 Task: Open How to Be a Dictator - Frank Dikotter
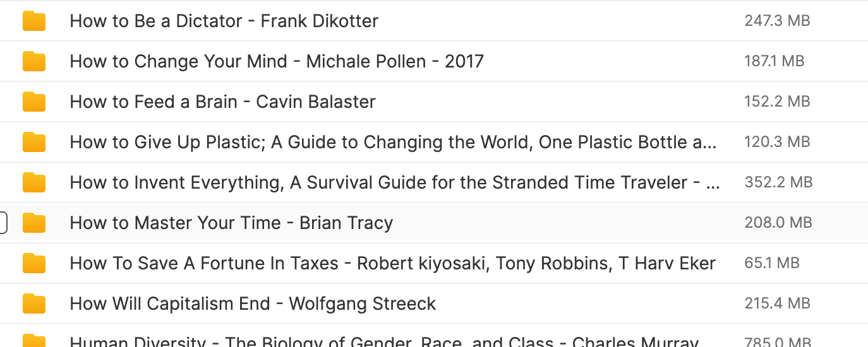224,21
